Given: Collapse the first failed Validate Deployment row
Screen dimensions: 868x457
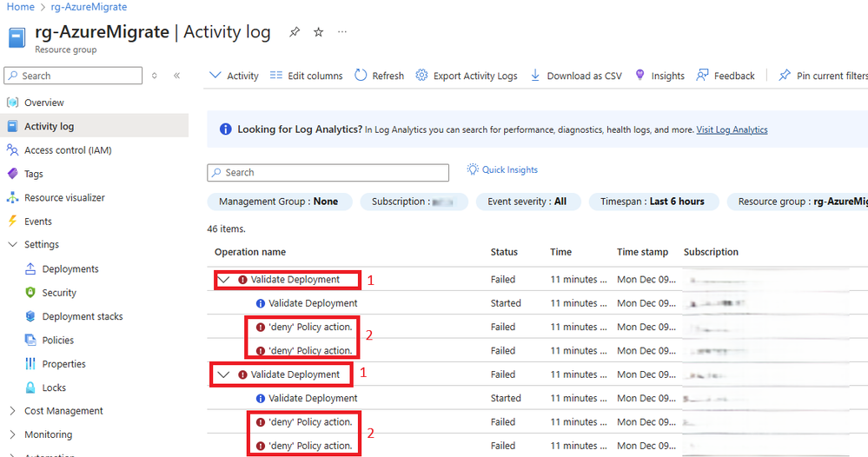Looking at the screenshot, I should pos(223,280).
